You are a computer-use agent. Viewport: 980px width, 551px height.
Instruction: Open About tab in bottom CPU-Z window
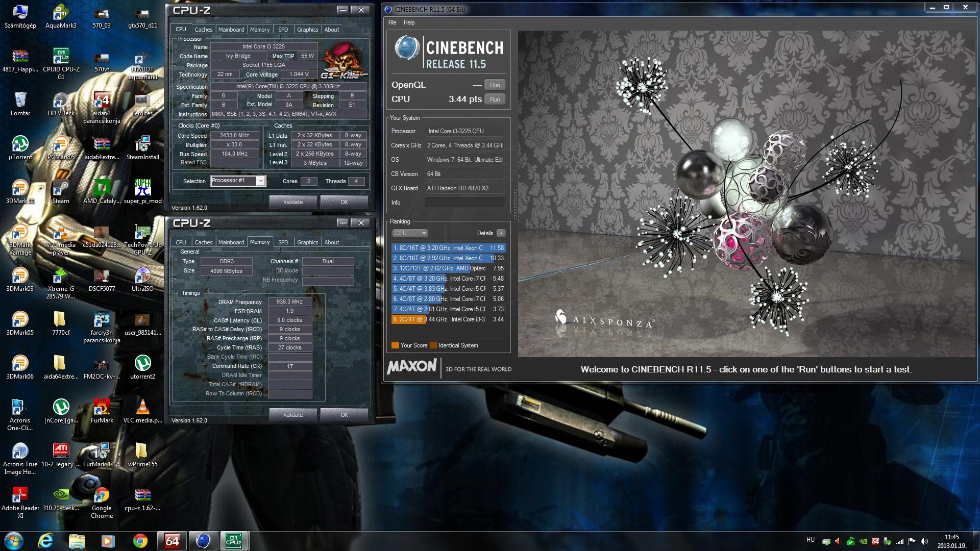point(332,242)
